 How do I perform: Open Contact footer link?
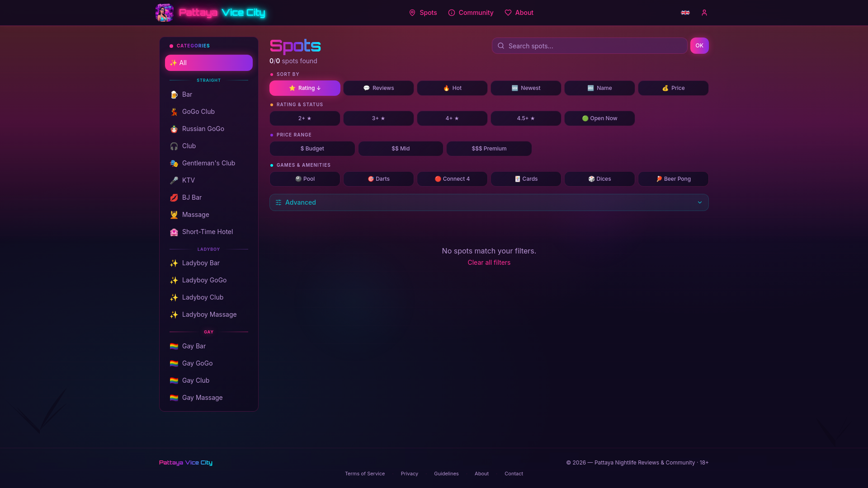coord(514,474)
